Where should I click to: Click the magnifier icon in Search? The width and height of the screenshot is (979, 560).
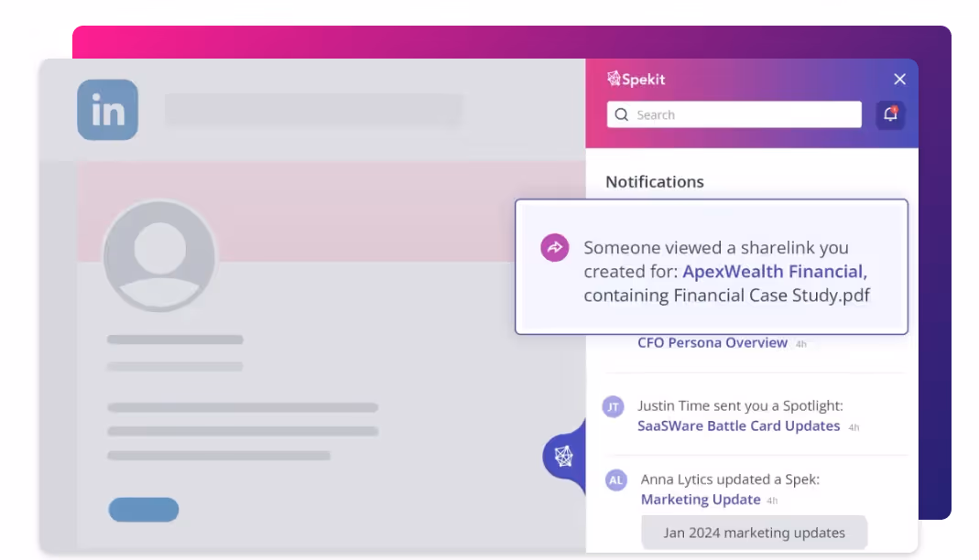click(621, 114)
